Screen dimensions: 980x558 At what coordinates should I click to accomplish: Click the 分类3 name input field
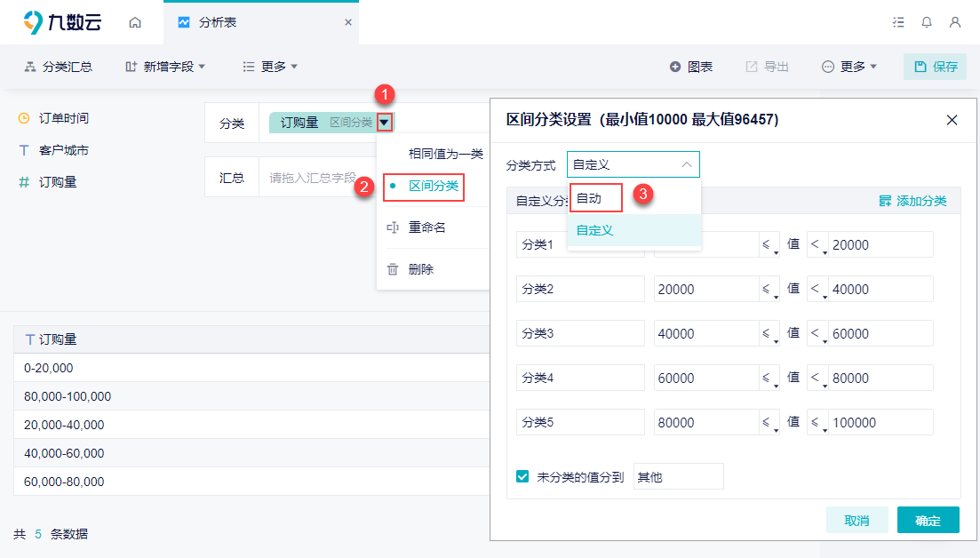(x=580, y=333)
